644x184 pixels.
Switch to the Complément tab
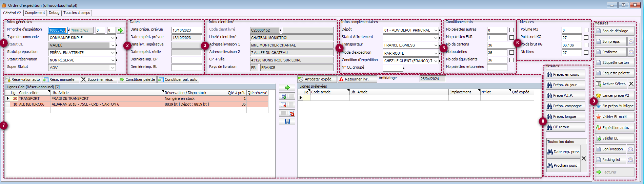(x=35, y=13)
